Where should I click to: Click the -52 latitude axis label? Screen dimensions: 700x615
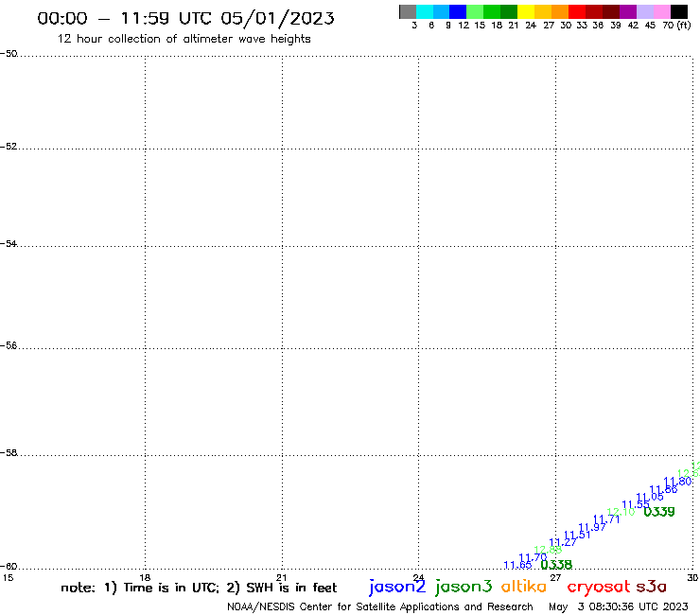[x=9, y=147]
